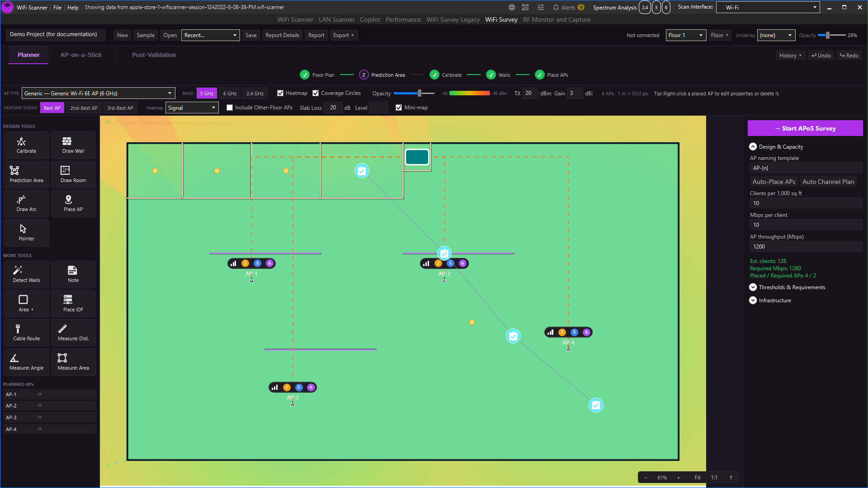Click the survey checkpoint marker nearest the AP-4 badge
The height and width of the screenshot is (488, 868).
[513, 336]
